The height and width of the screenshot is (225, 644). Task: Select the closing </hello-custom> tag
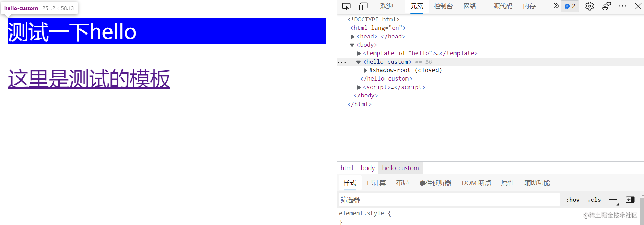pyautogui.click(x=386, y=78)
